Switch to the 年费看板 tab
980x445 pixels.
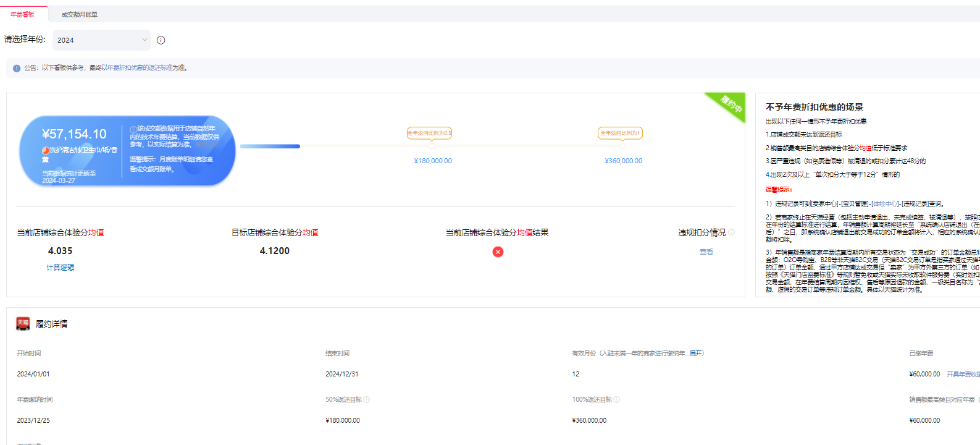click(x=22, y=14)
